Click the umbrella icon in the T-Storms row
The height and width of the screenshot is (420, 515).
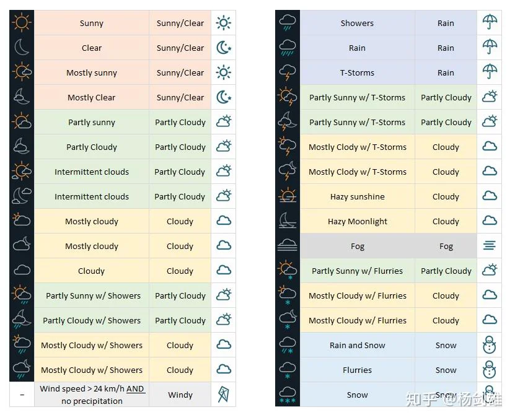[x=490, y=72]
